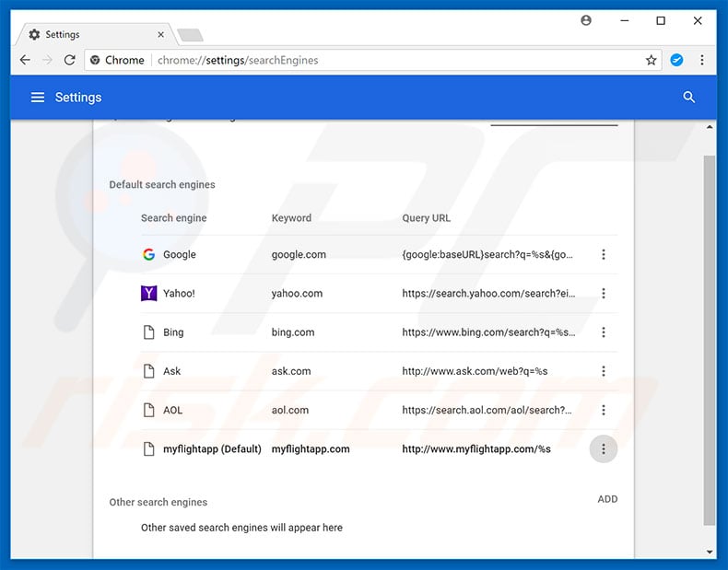728x570 pixels.
Task: Minimize the Chrome window
Action: 625,20
